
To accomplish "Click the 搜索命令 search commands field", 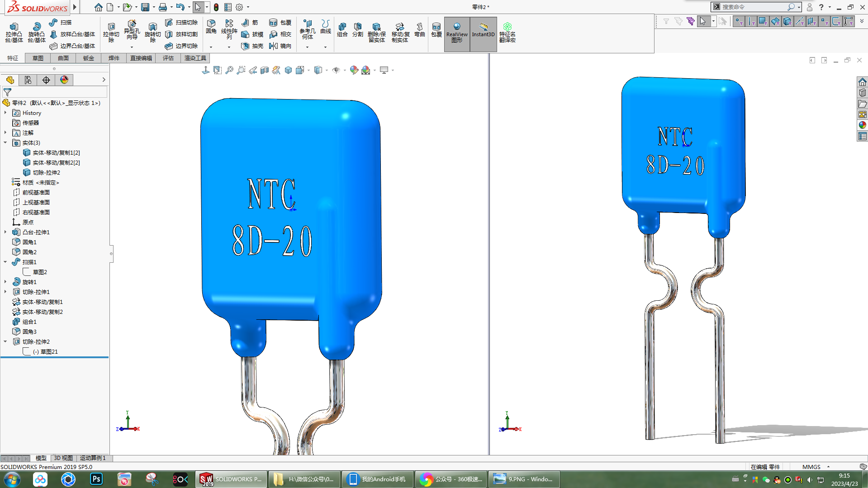I will coord(753,7).
